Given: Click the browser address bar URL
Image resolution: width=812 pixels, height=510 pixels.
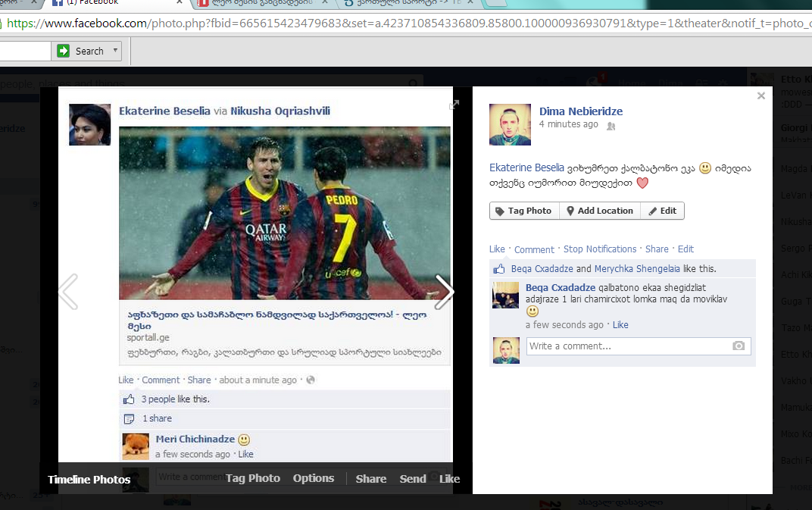Looking at the screenshot, I should pyautogui.click(x=407, y=23).
